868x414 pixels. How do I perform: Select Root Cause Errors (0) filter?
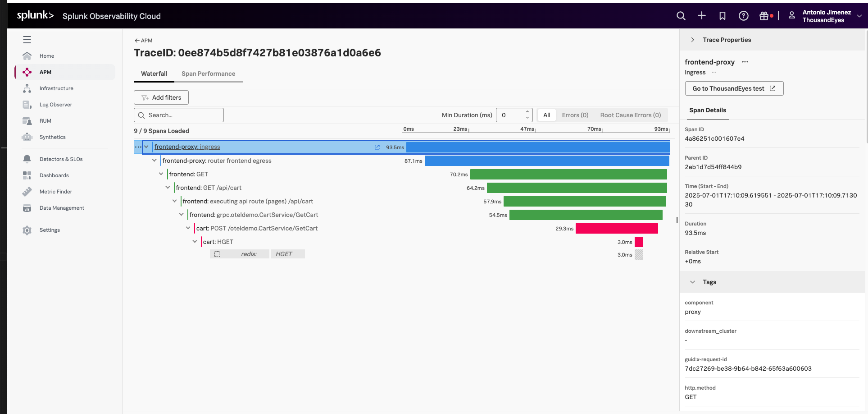coord(631,115)
